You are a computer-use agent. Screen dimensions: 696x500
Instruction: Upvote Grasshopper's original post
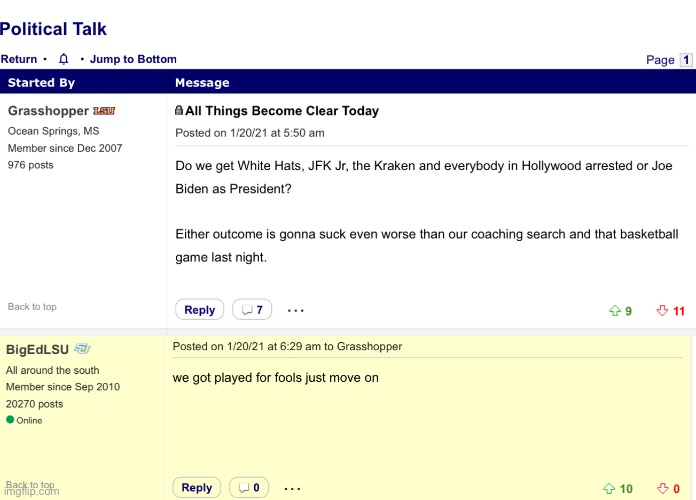615,311
